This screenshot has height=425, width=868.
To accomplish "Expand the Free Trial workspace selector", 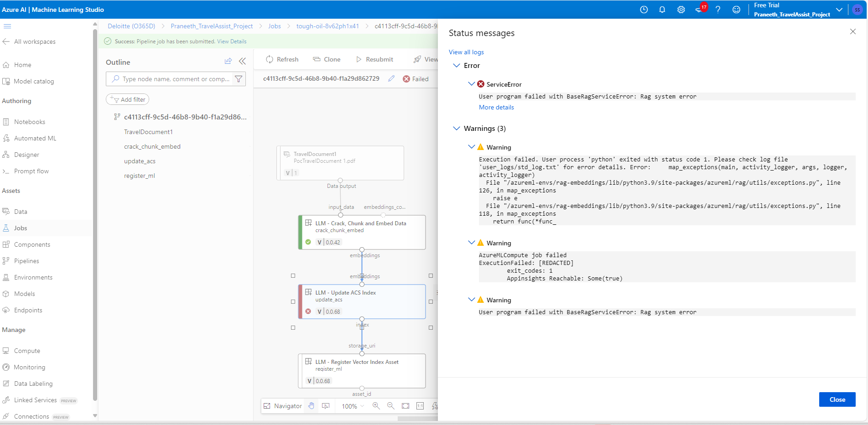I will click(x=839, y=9).
